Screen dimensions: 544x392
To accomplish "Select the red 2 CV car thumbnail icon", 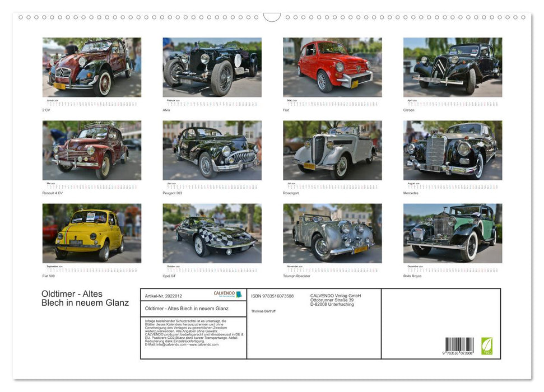I will click(91, 66).
